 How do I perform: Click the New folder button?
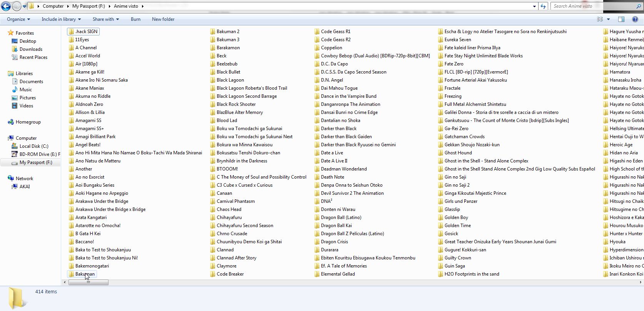click(163, 19)
